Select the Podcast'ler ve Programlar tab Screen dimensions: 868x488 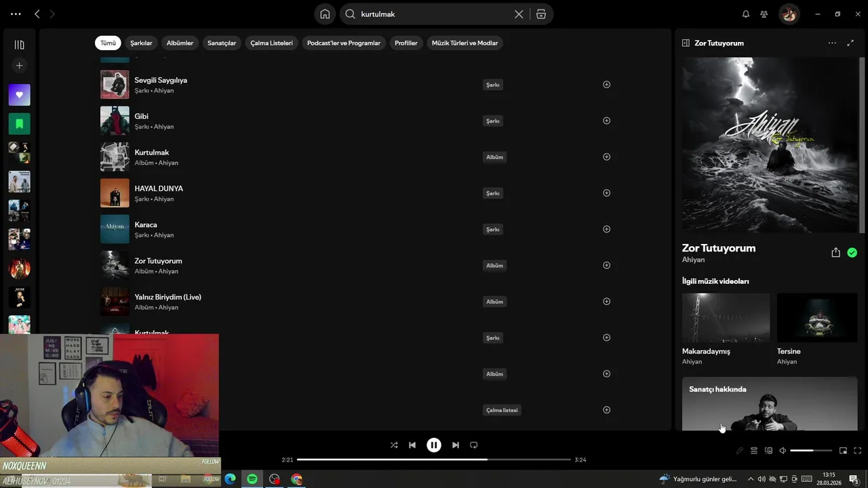tap(344, 43)
